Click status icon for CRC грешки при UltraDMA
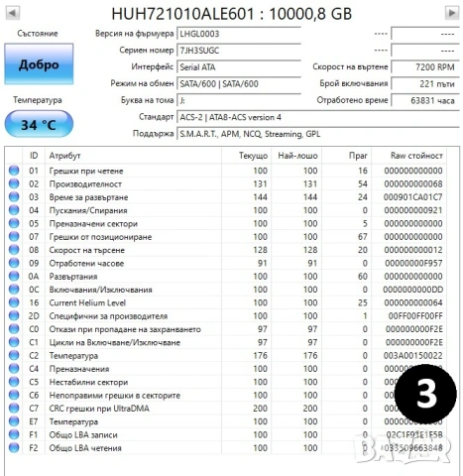 tap(14, 408)
